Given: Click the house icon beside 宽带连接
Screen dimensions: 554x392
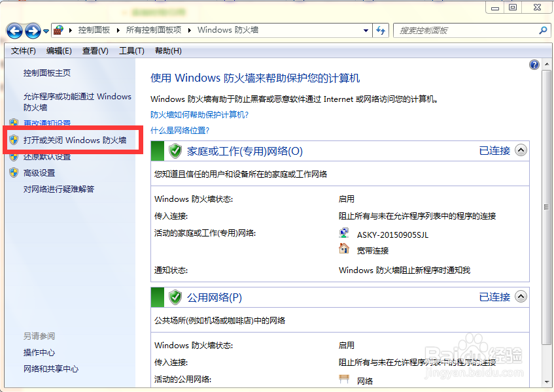Looking at the screenshot, I should pos(344,248).
